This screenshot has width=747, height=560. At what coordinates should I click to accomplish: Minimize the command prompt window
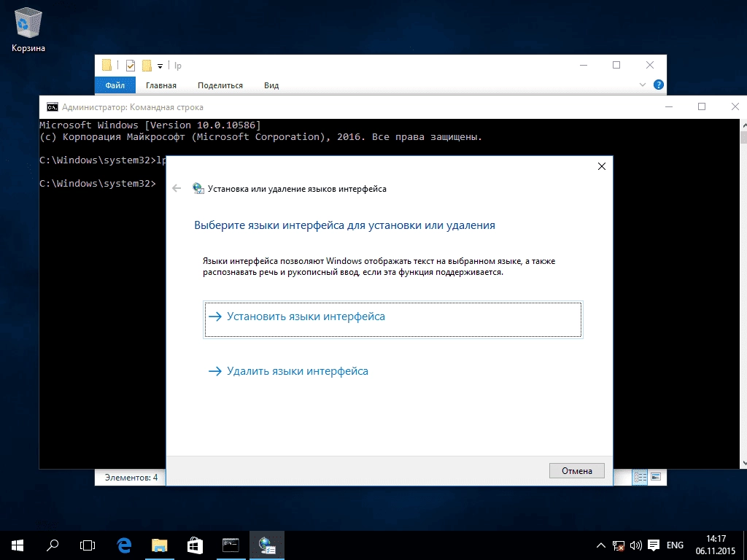(x=669, y=106)
